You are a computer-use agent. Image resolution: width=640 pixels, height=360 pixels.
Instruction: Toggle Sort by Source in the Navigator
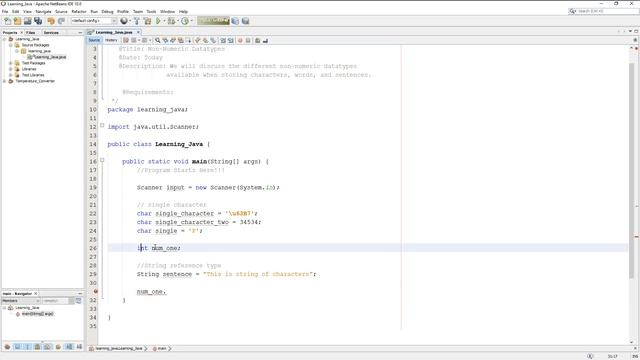[x=79, y=347]
